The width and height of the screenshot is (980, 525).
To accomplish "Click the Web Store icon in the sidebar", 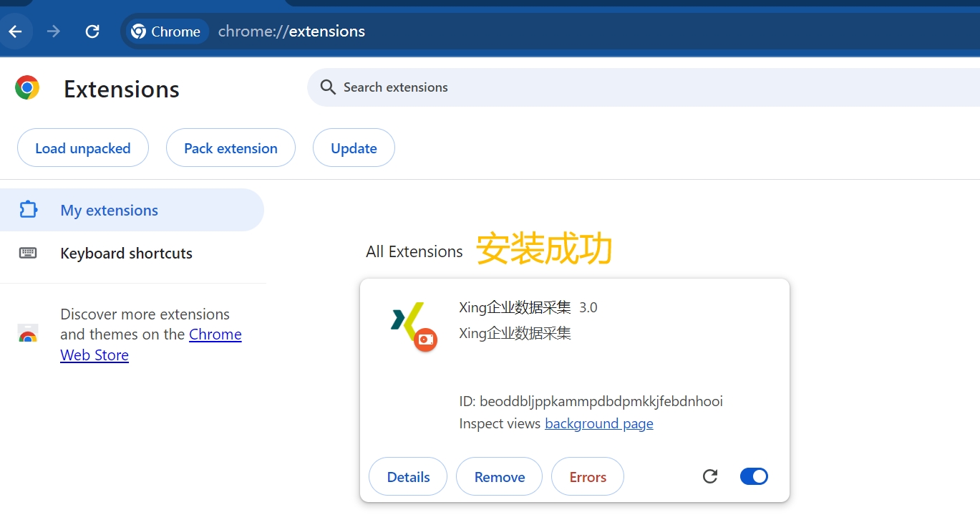I will coord(28,334).
